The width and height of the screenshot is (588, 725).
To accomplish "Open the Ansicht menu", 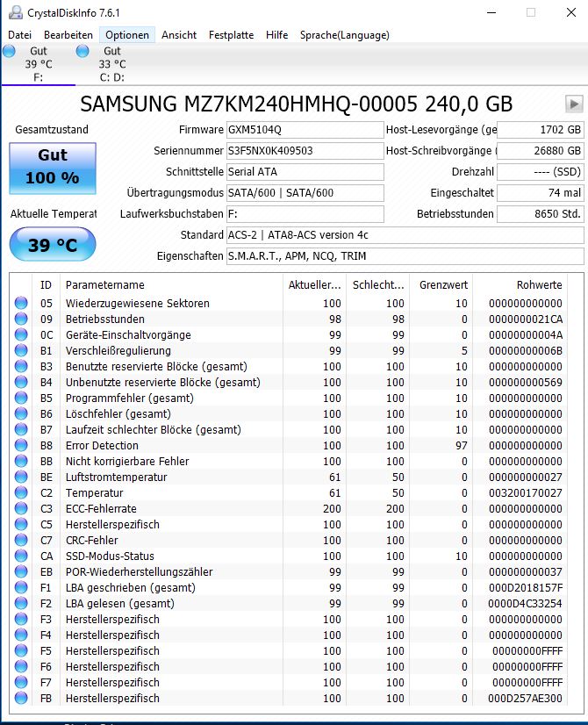I will 179,35.
